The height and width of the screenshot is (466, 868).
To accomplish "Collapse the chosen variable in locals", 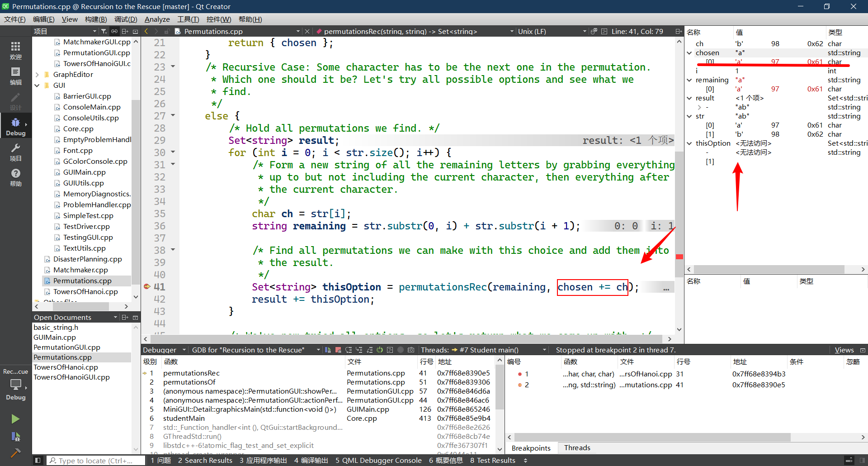I will 689,53.
